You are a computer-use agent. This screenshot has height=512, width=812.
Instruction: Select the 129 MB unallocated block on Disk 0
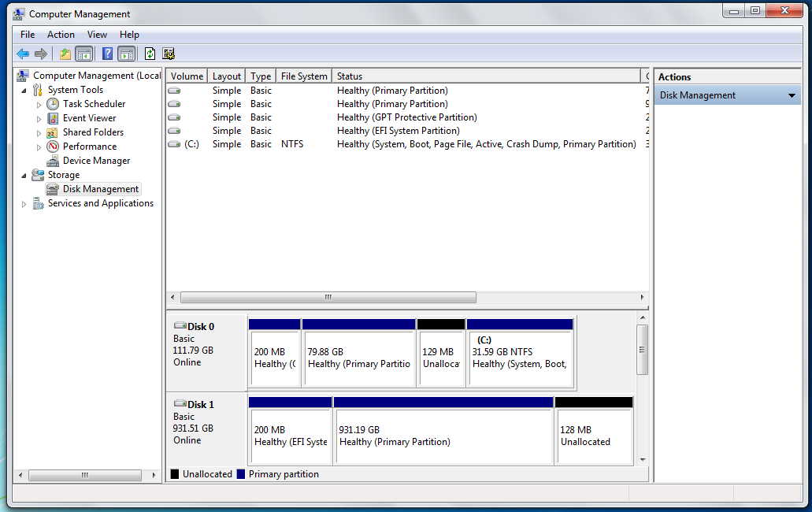441,353
